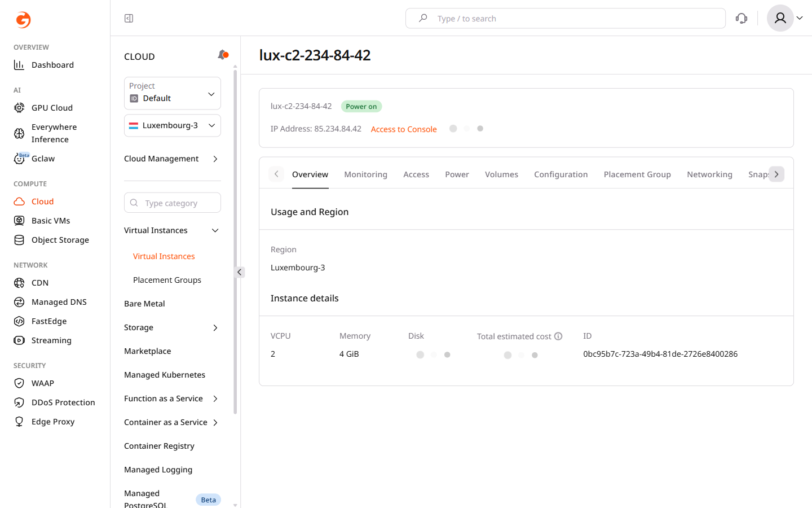The height and width of the screenshot is (508, 812).
Task: Focus the top search bar
Action: 566,18
